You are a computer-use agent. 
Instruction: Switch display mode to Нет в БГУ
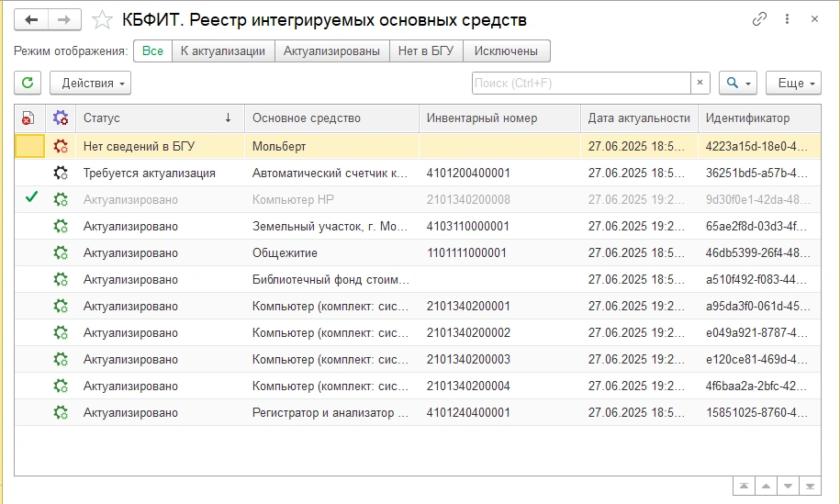tap(426, 50)
